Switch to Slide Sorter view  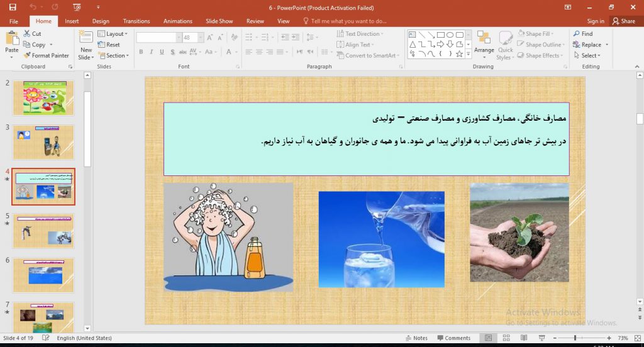coord(506,338)
